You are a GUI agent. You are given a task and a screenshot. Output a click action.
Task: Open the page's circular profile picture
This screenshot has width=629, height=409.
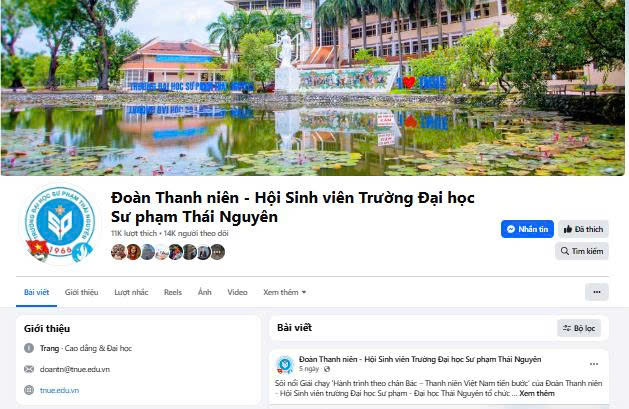pyautogui.click(x=60, y=223)
